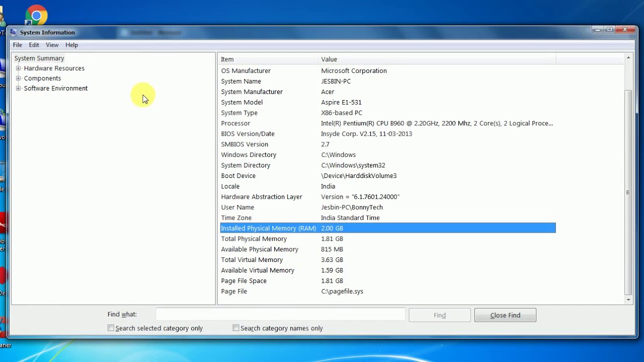Click scrollbar down arrow in details pane
The image size is (644, 362).
[x=628, y=300]
